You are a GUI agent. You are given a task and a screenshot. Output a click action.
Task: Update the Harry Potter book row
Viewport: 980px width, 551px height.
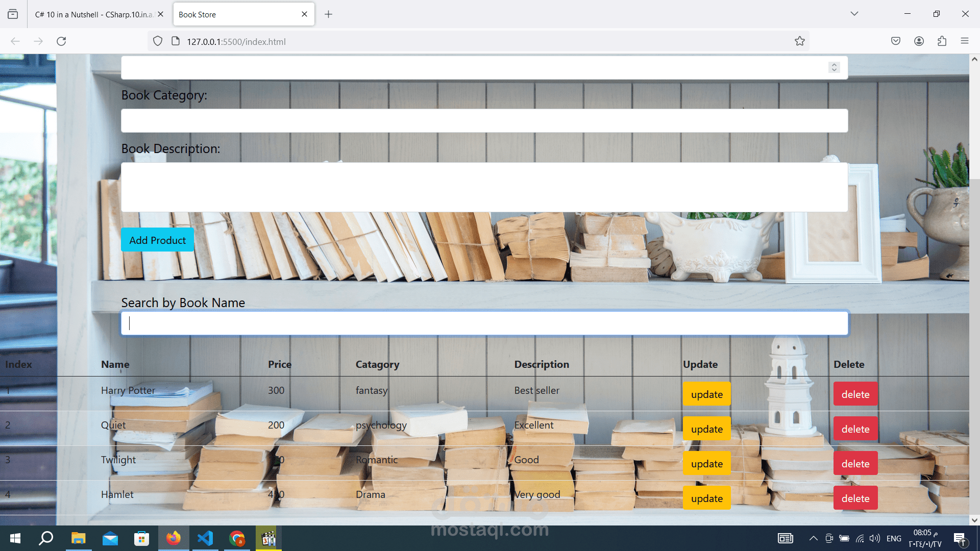point(706,394)
